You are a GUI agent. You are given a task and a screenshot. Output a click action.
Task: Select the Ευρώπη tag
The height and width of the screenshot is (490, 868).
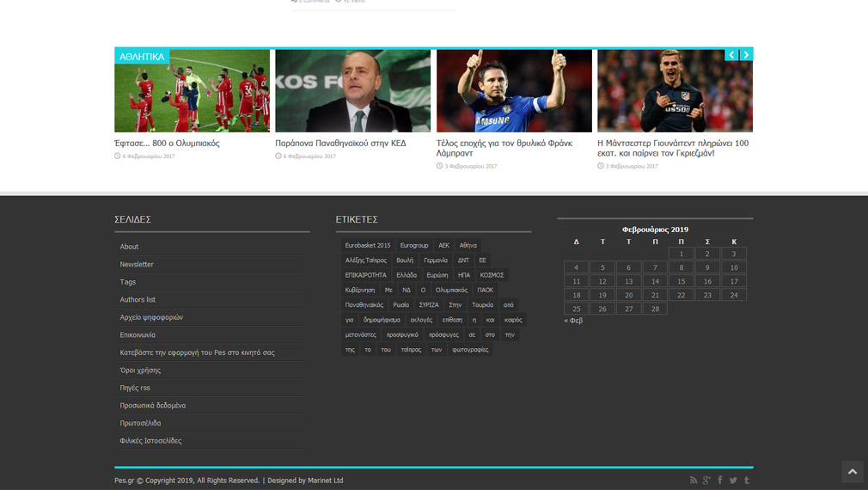tap(437, 274)
